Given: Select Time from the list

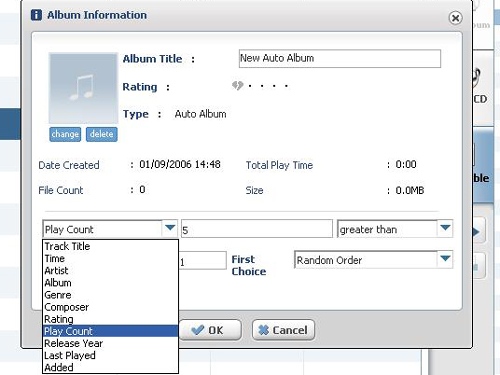Looking at the screenshot, I should [x=111, y=258].
